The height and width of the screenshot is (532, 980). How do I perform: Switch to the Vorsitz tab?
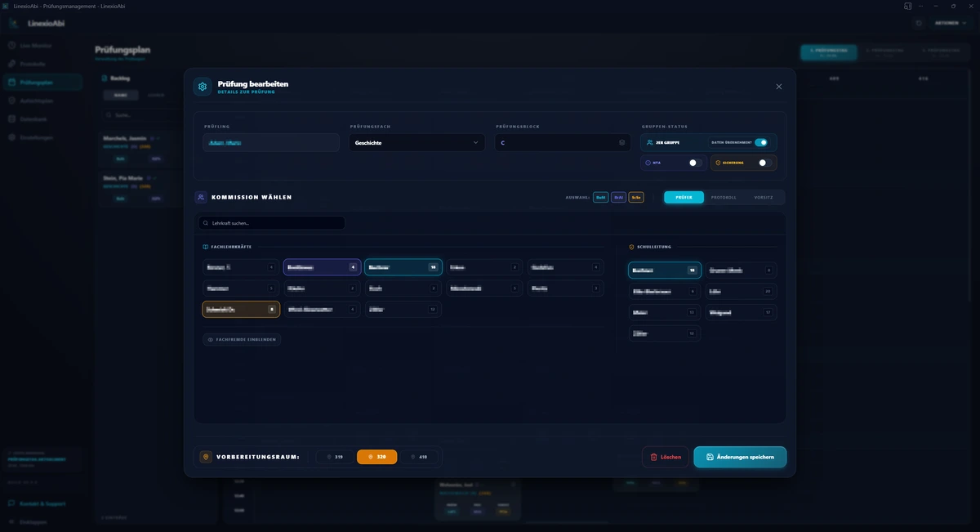[764, 197]
